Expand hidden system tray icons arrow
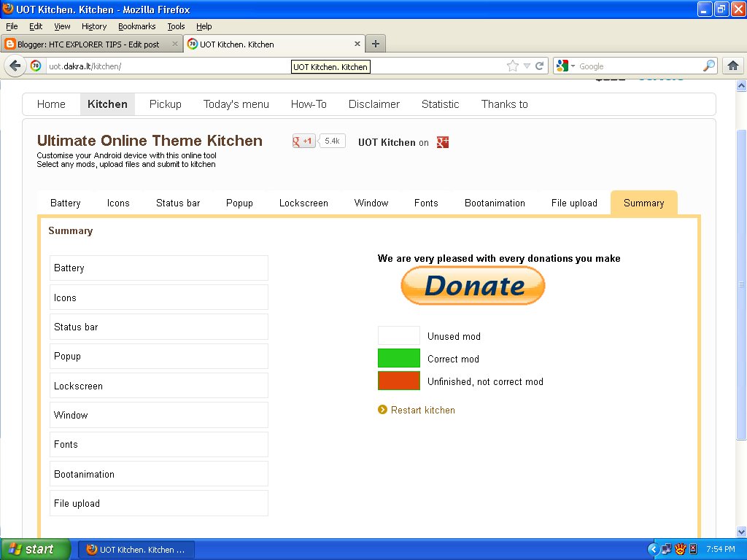This screenshot has height=560, width=747. click(653, 550)
